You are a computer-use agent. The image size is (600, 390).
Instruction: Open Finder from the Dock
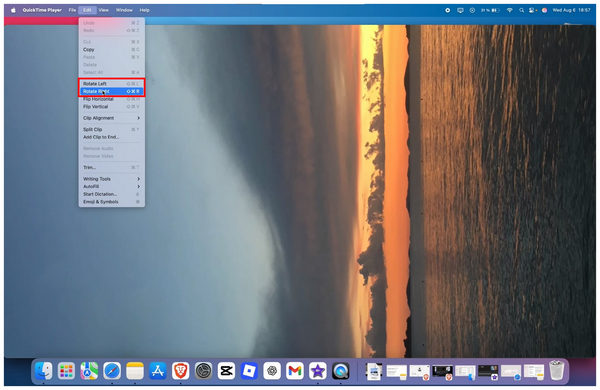(43, 371)
